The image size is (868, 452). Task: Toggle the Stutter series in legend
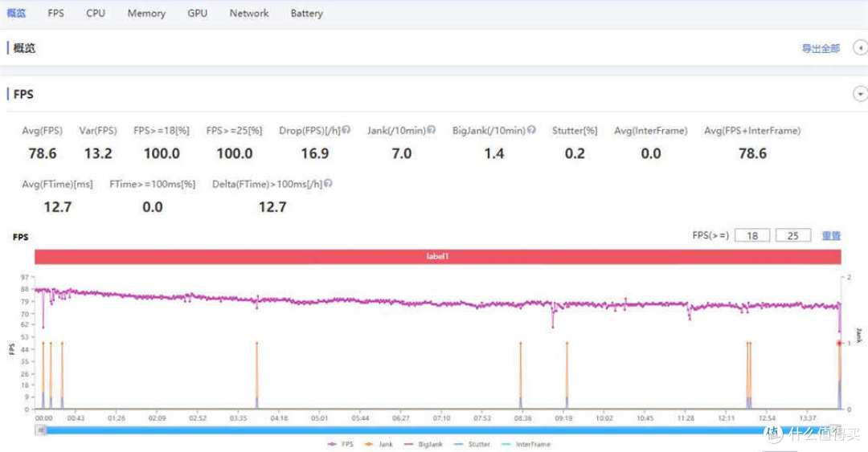coord(472,444)
